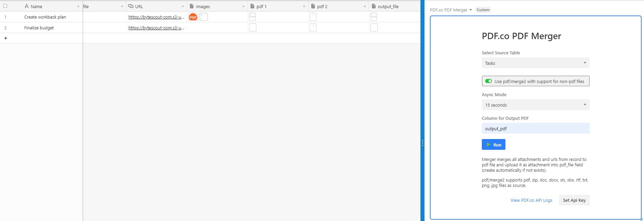Open the URL link in Finalize budget row
Viewport: 644px width, 221px height.
(x=156, y=28)
